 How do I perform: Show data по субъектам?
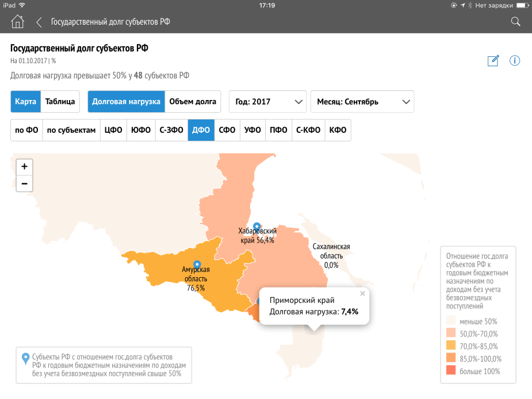[x=71, y=130]
